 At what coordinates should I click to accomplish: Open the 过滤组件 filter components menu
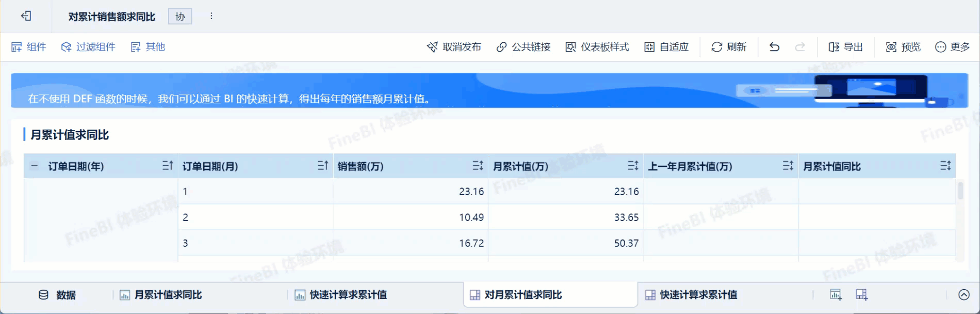88,47
